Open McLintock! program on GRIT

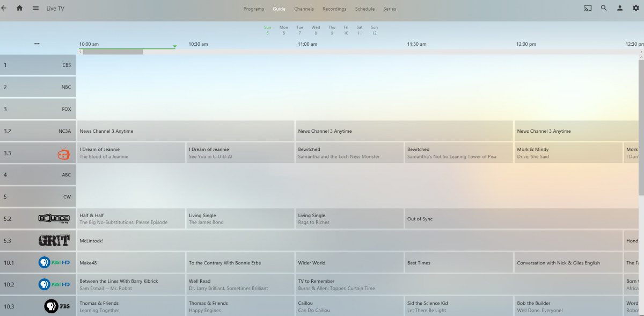349,241
